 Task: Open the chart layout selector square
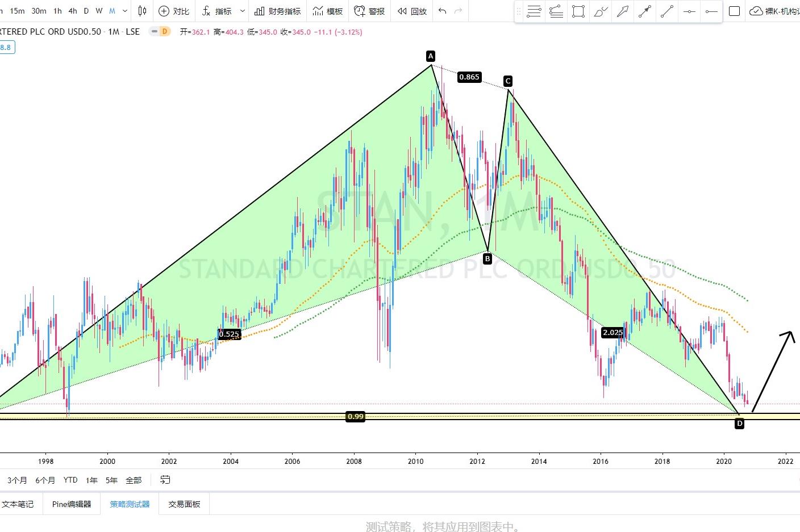[734, 11]
